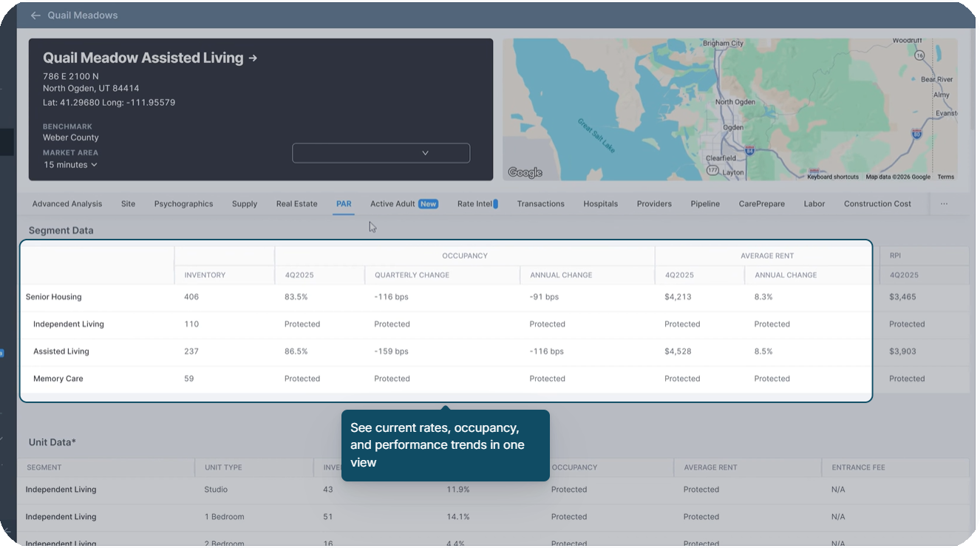Expand the 15 minutes market area dropdown
This screenshot has width=980, height=548.
coord(71,165)
